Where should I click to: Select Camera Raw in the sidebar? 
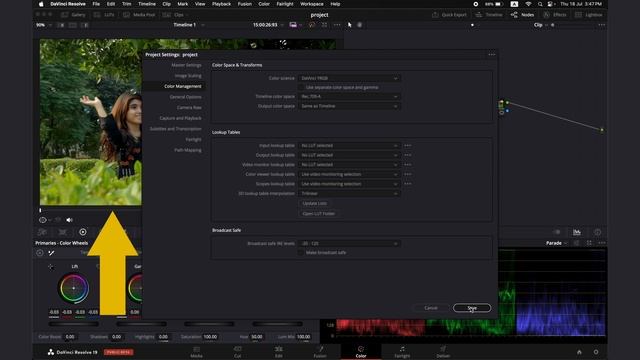click(189, 108)
